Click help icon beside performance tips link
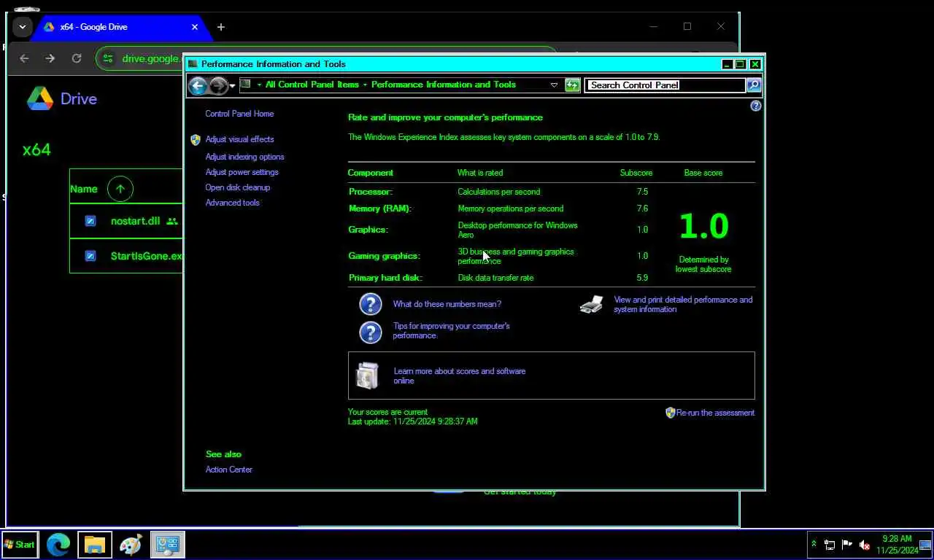 (x=371, y=332)
